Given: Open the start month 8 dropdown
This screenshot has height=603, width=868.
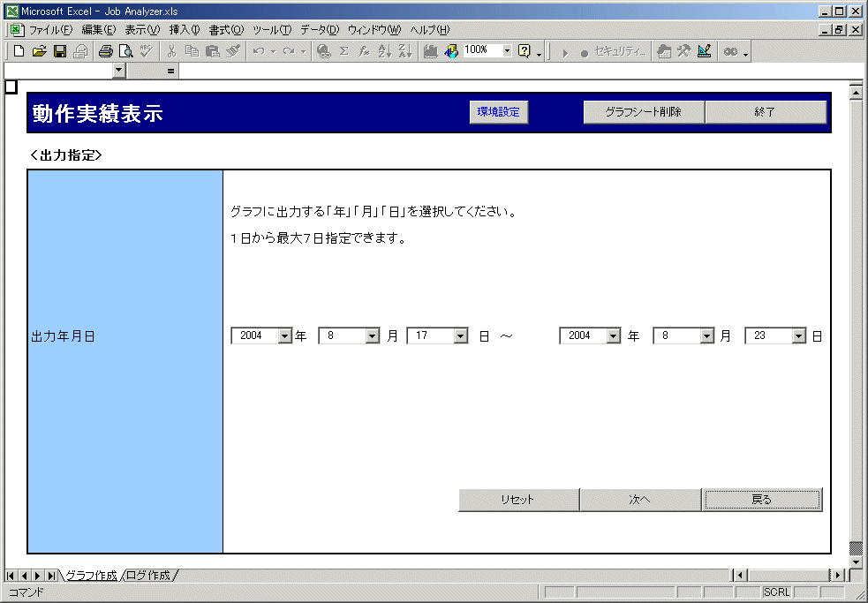Looking at the screenshot, I should pos(373,335).
